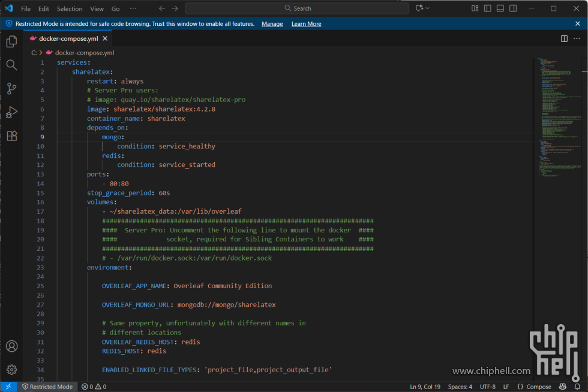
Task: Click the Manage link in banner
Action: (x=272, y=24)
